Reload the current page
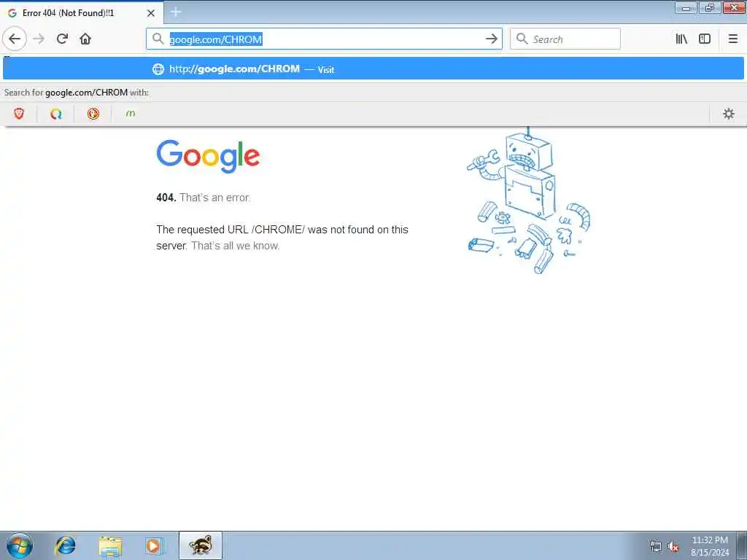The width and height of the screenshot is (747, 560). click(62, 39)
